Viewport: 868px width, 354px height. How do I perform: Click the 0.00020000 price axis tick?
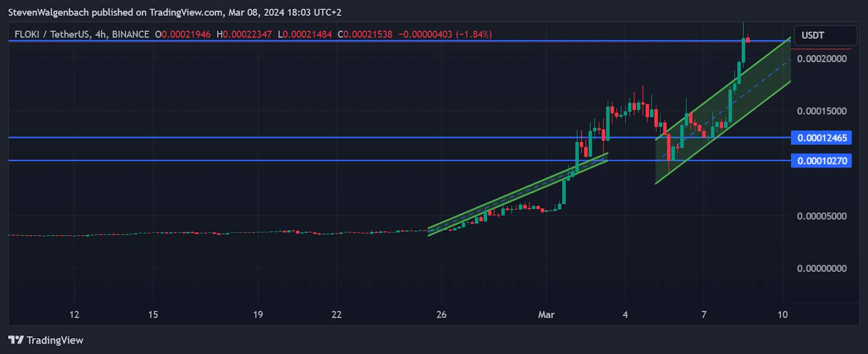coord(821,59)
